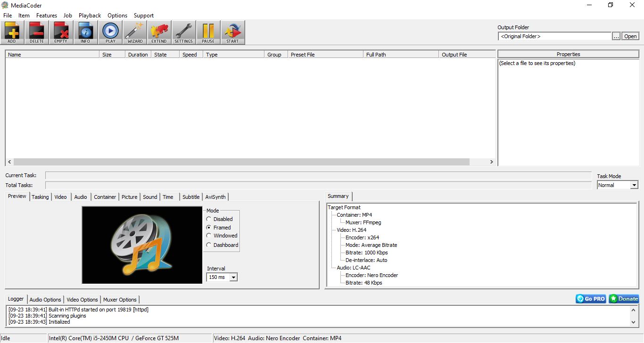Switch to the Muxer Options tab
The width and height of the screenshot is (644, 343).
pyautogui.click(x=120, y=300)
